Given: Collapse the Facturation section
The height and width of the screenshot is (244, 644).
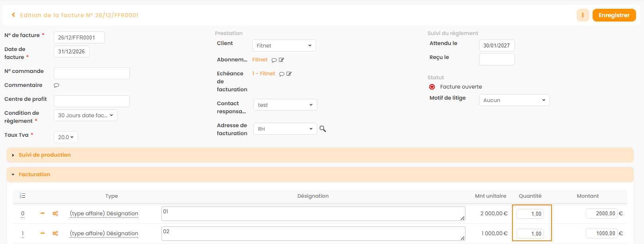Looking at the screenshot, I should pos(34,174).
